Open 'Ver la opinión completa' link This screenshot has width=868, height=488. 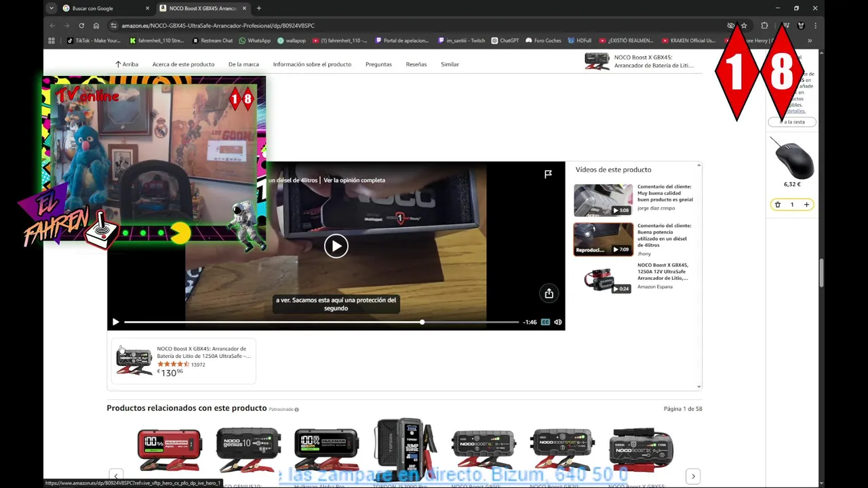coord(354,180)
